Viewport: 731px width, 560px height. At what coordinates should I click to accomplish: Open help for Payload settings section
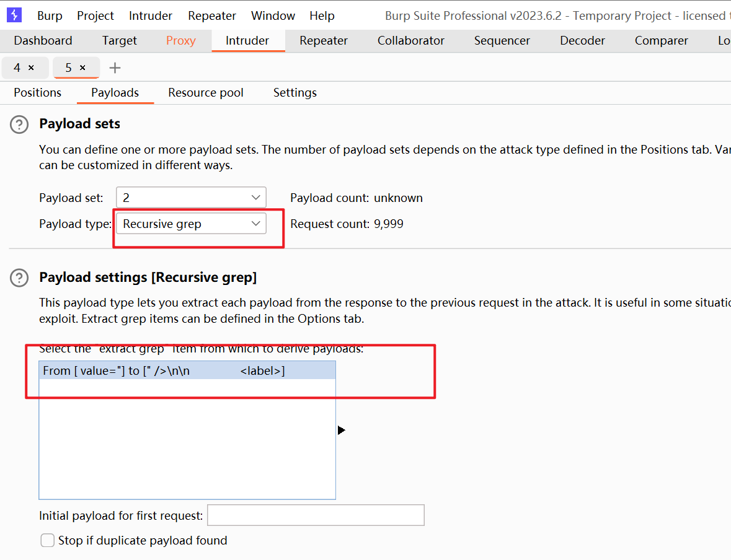click(19, 278)
